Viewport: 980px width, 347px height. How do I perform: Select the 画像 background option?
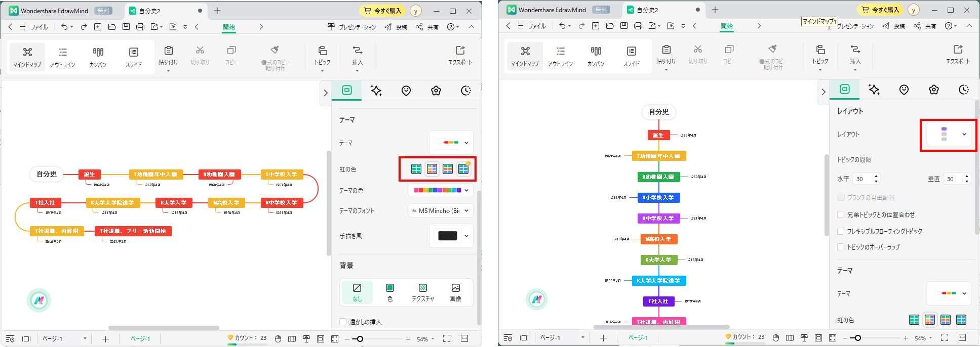point(455,292)
